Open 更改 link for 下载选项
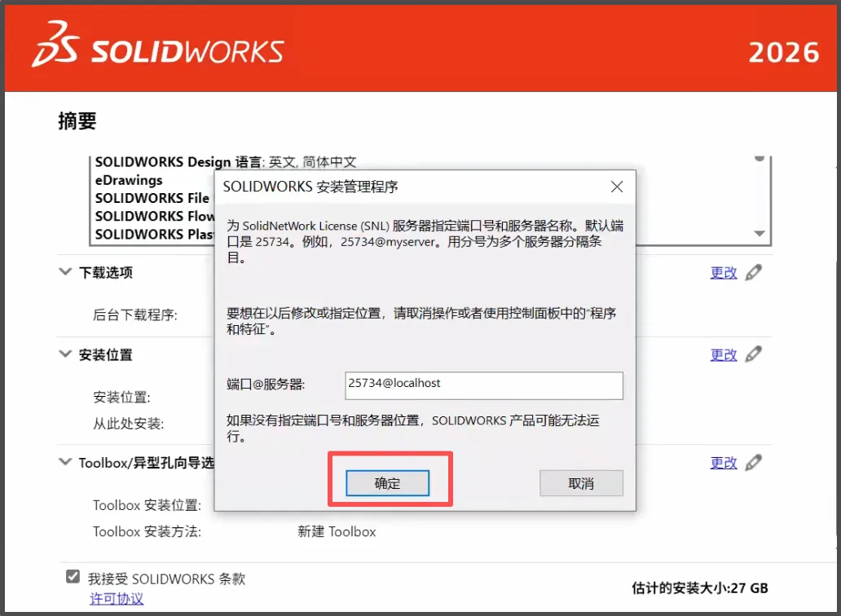Image resolution: width=841 pixels, height=616 pixels. click(724, 272)
